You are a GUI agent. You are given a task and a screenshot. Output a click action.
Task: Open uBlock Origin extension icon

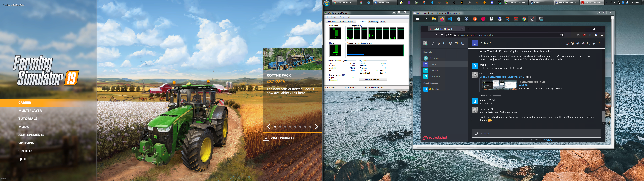pos(584,35)
